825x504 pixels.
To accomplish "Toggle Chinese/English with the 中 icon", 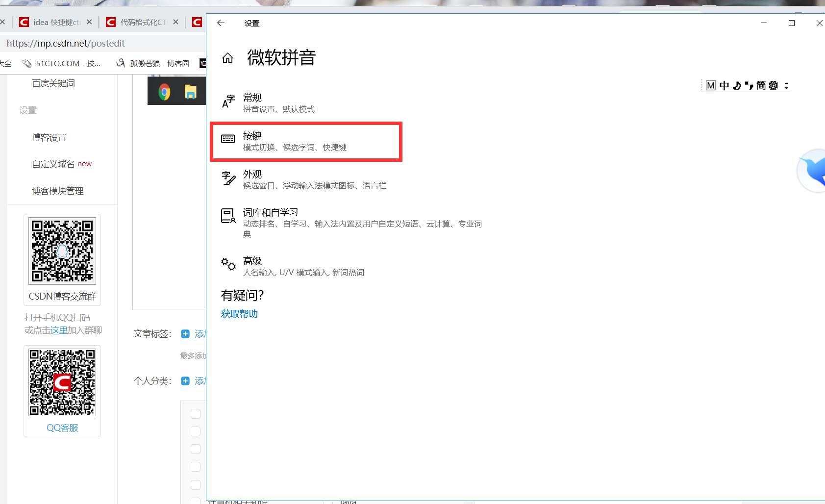I will (724, 85).
